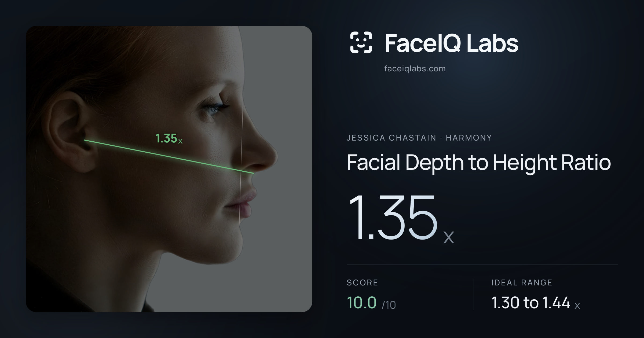Click the JESSICA CHASTAIN · HARMONY caption
The width and height of the screenshot is (644, 338).
click(419, 138)
